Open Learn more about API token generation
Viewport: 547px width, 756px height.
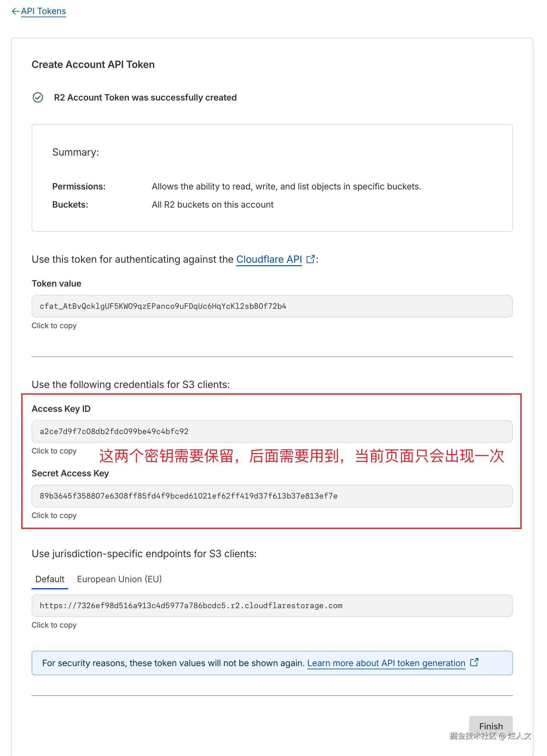[x=386, y=663]
